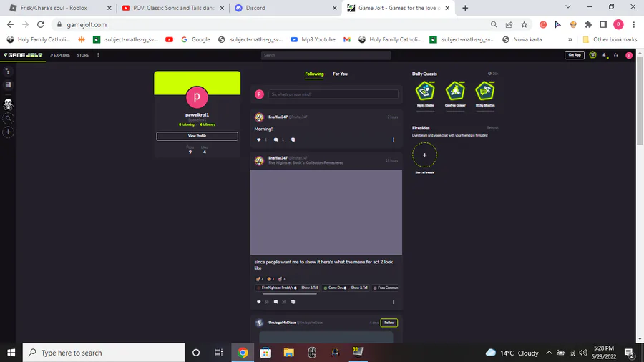Open the Windows Start menu

[11, 353]
